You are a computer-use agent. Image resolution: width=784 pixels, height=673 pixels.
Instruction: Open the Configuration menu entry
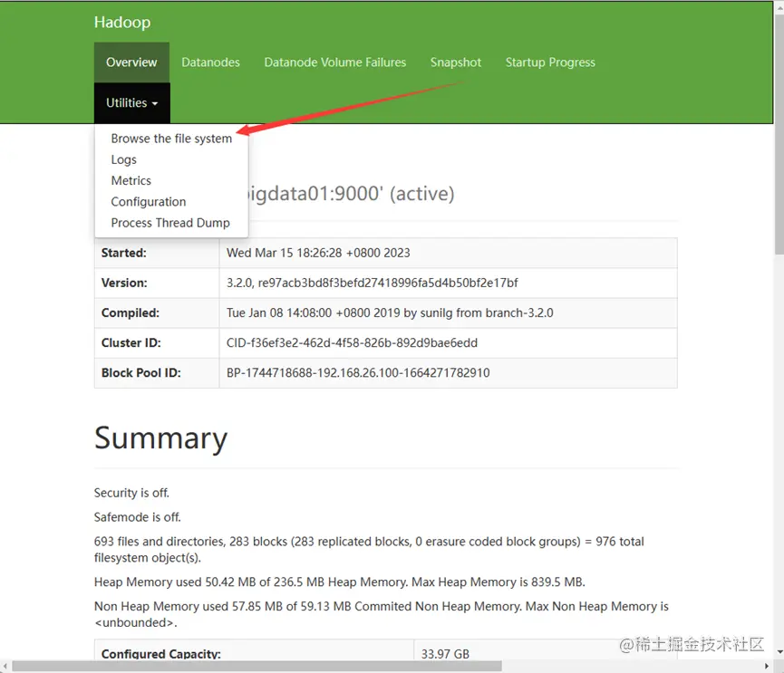tap(149, 201)
